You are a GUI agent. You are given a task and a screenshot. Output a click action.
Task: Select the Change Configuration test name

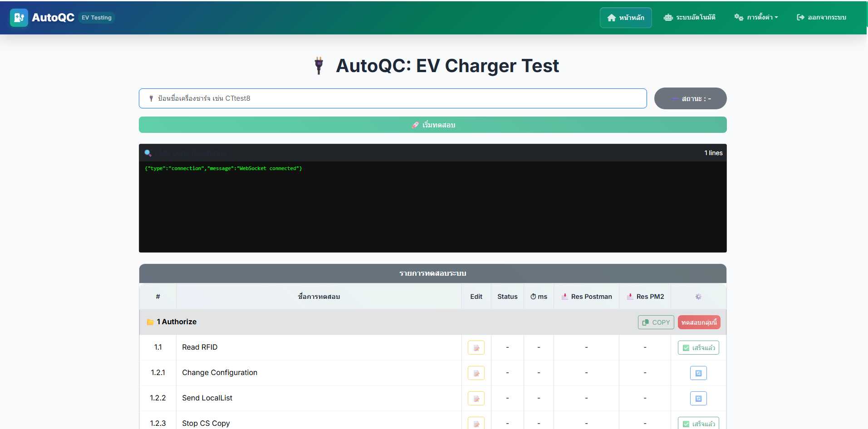pos(220,373)
